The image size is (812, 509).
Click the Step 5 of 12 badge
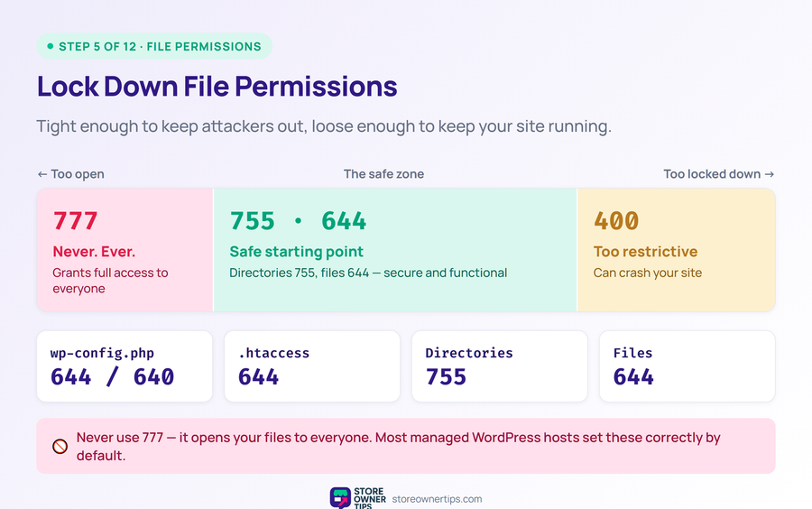coord(154,46)
